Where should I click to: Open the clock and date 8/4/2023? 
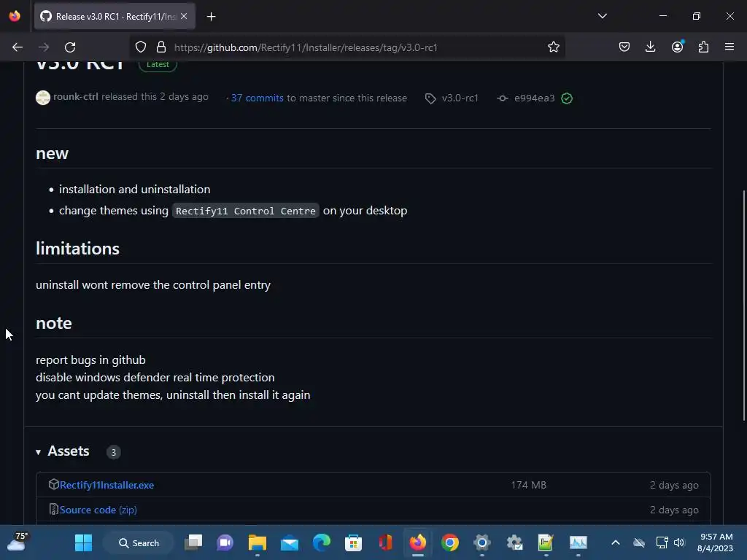pos(715,542)
